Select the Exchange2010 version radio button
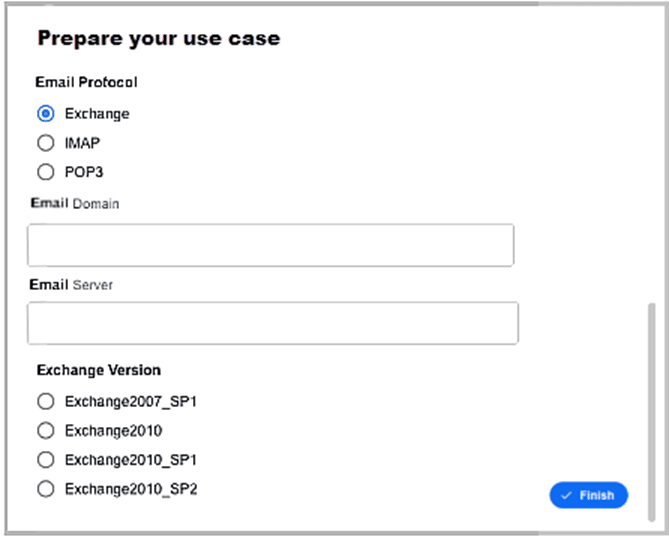The image size is (669, 540). (x=46, y=430)
